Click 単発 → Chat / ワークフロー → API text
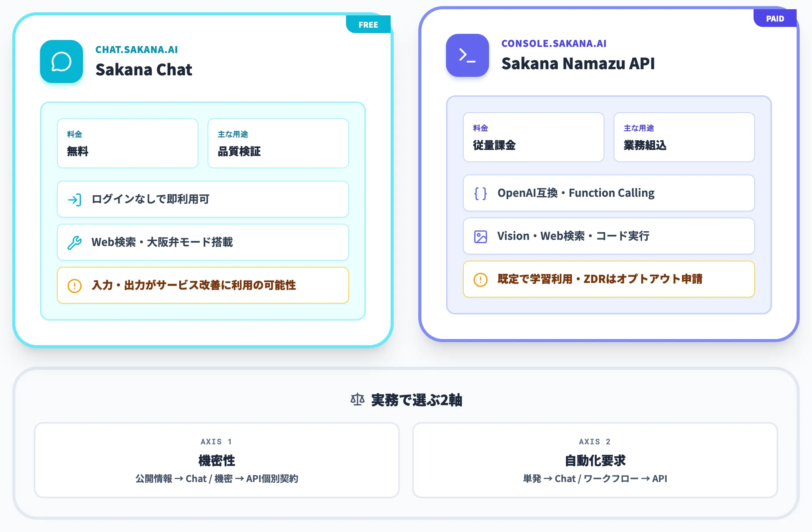The image size is (812, 532). (x=595, y=479)
